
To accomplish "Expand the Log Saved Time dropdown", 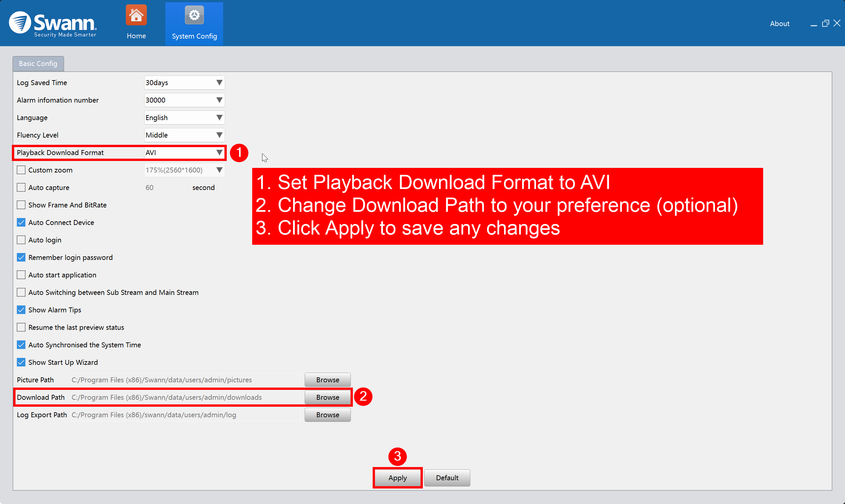I will click(x=184, y=82).
